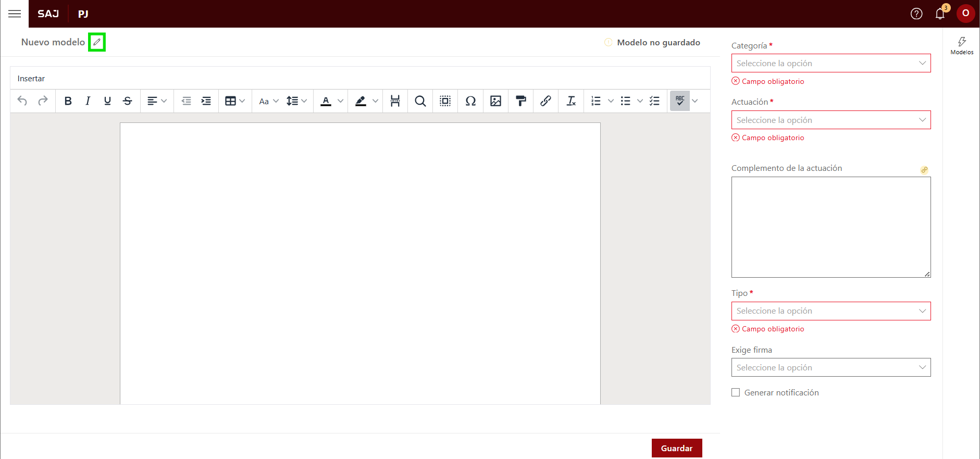Screen dimensions: 980x459
Task: Open the notifications bell
Action: click(940, 14)
